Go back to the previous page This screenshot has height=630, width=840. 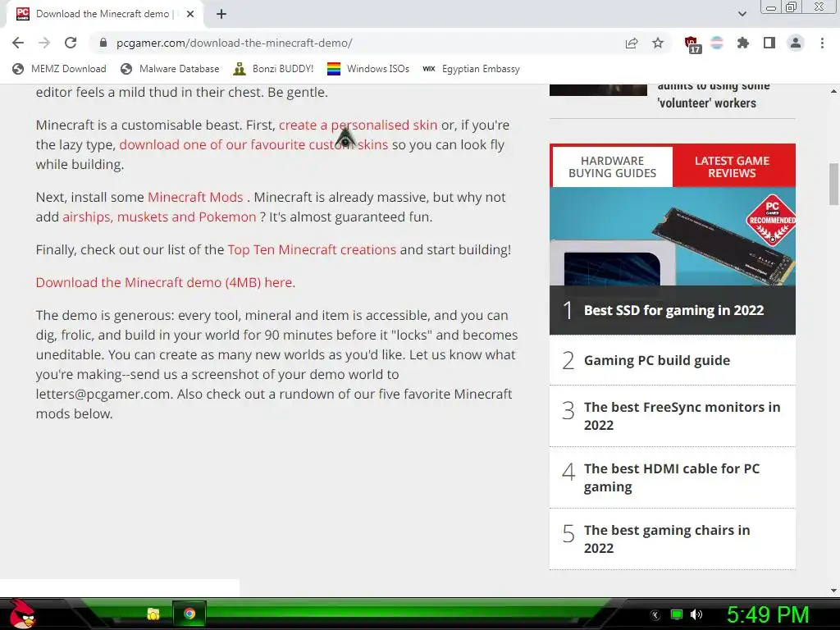point(18,43)
